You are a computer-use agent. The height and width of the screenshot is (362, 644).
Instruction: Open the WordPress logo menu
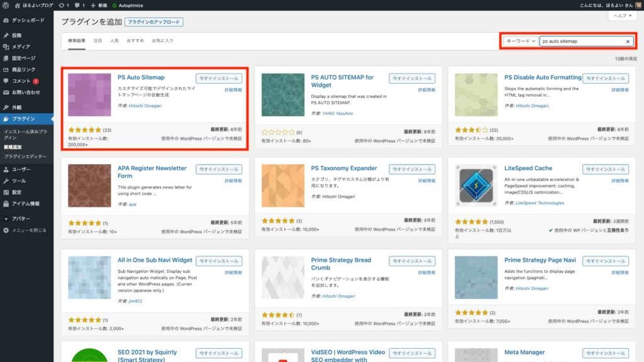(x=6, y=5)
